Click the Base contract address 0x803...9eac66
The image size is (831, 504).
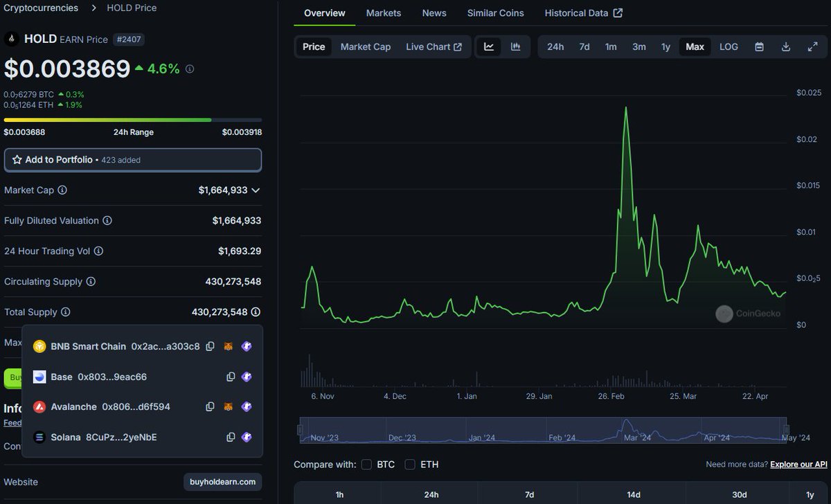tap(112, 377)
